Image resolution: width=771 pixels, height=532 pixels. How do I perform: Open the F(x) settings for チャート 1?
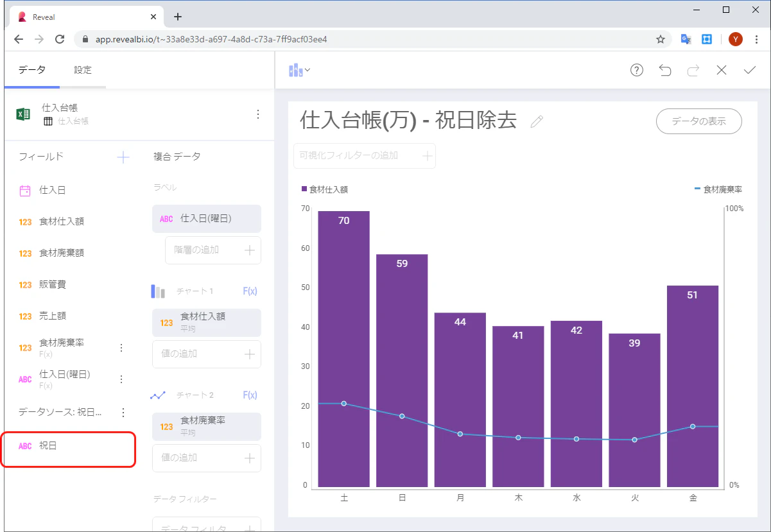pos(250,291)
